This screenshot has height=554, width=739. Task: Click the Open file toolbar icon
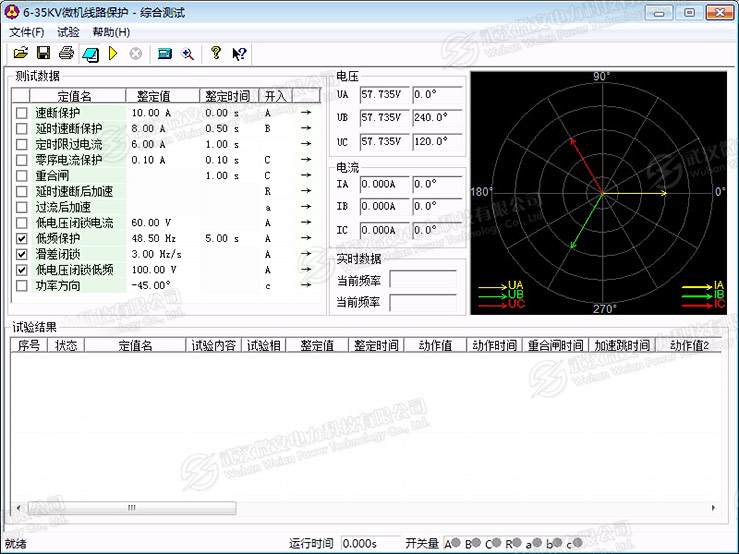coord(21,53)
